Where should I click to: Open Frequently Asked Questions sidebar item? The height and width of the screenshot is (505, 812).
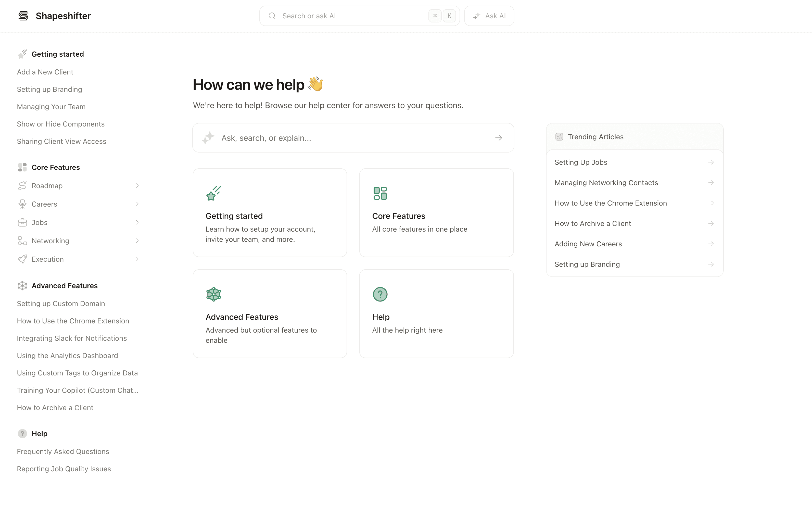63,451
